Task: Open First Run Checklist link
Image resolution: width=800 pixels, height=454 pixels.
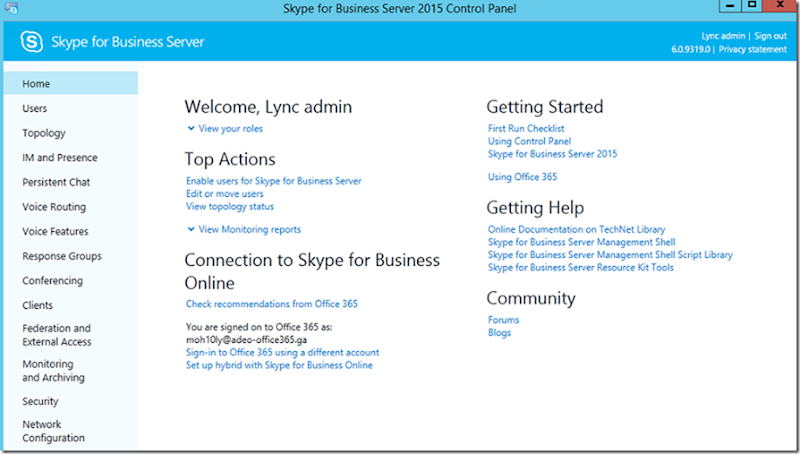Action: 526,129
